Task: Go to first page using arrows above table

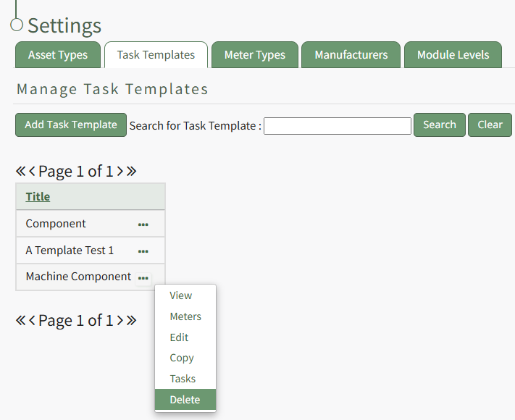Action: point(20,172)
